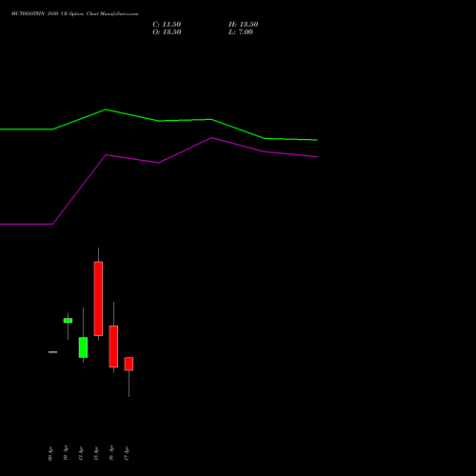Screen dimensions: 476x476
Task: Click the tiny green candle with long wicks
Action: click(x=68, y=321)
